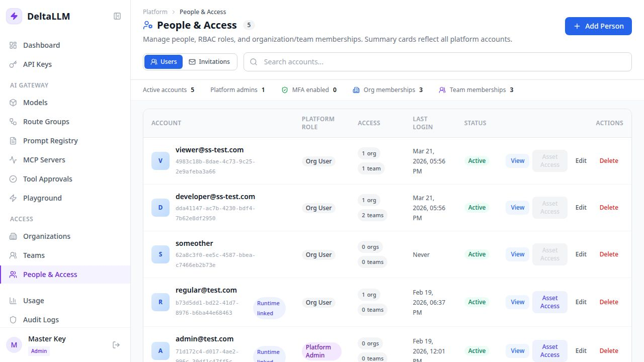
Task: Click the Platform breadcrumb link
Action: point(155,12)
